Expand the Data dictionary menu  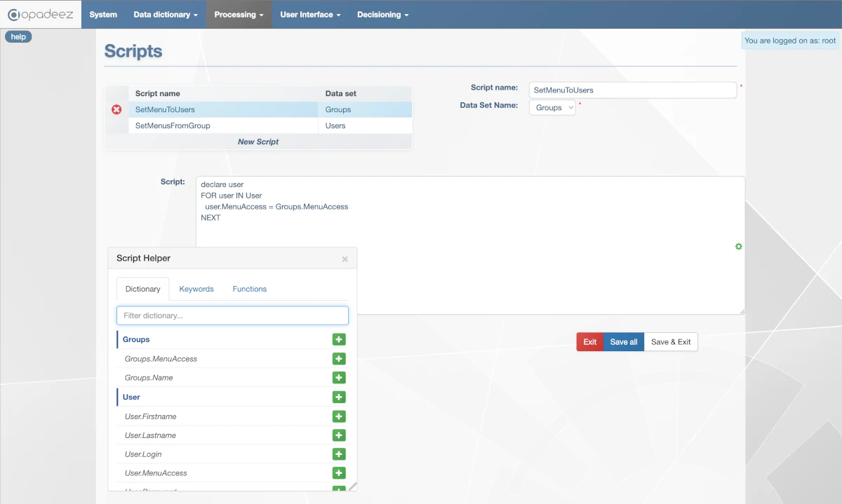pyautogui.click(x=166, y=15)
